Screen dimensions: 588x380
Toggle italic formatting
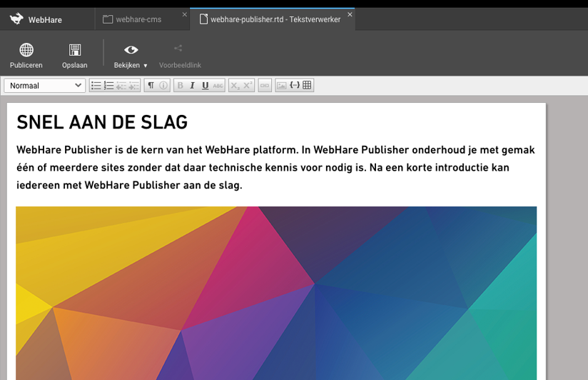tap(192, 86)
